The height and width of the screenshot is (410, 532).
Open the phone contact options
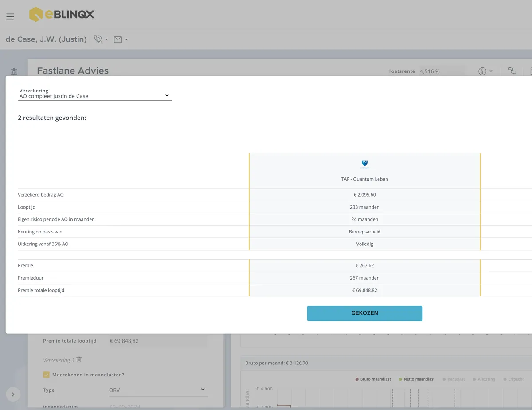[x=101, y=39]
